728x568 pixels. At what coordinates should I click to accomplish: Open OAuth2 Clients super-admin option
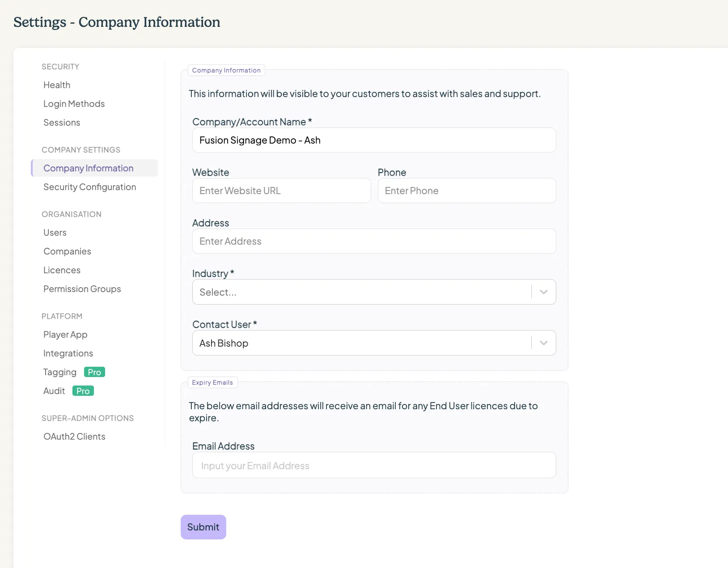pos(74,437)
